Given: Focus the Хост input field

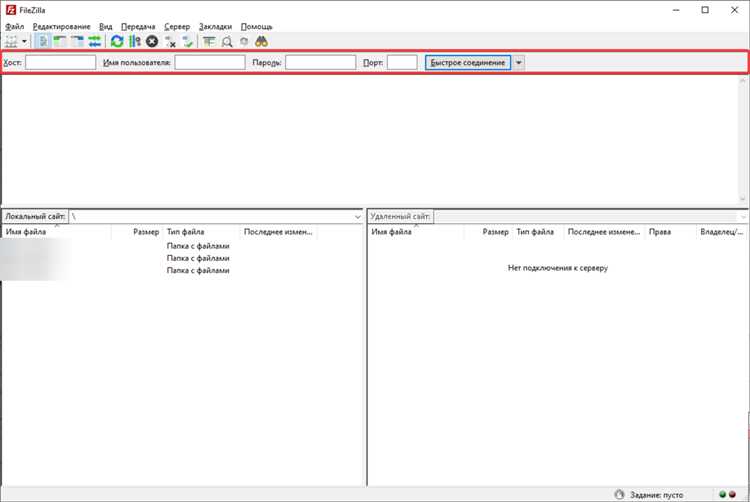Looking at the screenshot, I should click(x=61, y=62).
